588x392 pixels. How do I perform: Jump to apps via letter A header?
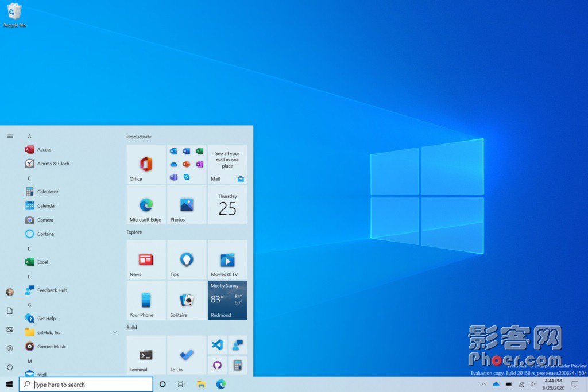(x=29, y=137)
